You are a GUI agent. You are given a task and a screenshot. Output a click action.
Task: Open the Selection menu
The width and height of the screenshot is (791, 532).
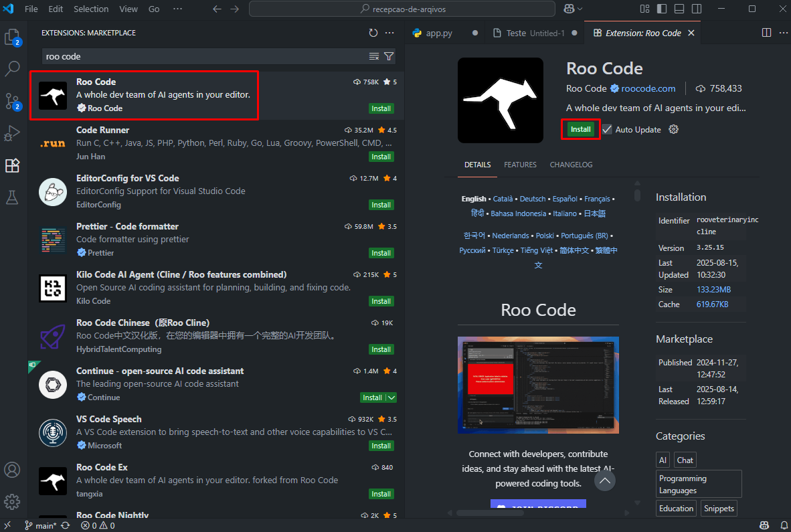pos(91,9)
